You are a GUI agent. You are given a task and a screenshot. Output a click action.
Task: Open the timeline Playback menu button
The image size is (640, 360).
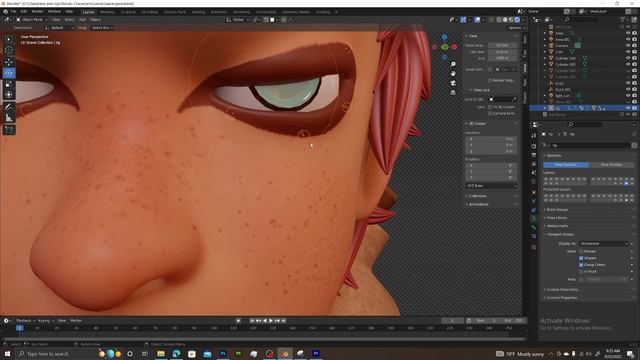tap(25, 321)
